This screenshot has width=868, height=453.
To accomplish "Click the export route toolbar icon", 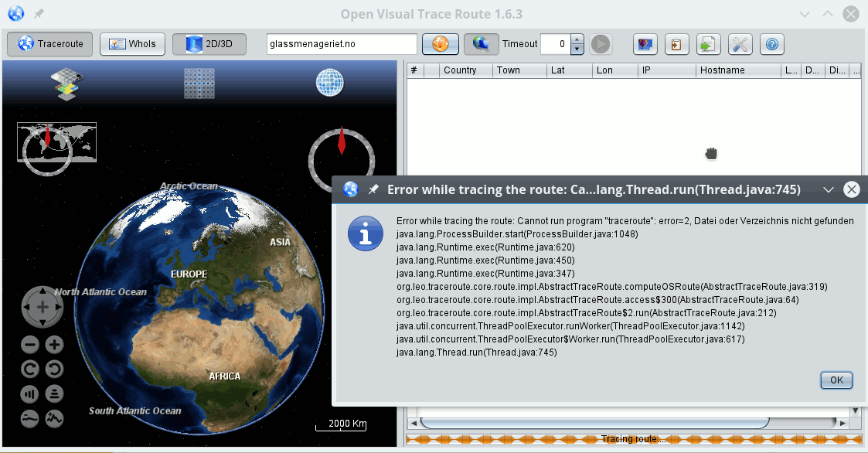I will [x=708, y=44].
